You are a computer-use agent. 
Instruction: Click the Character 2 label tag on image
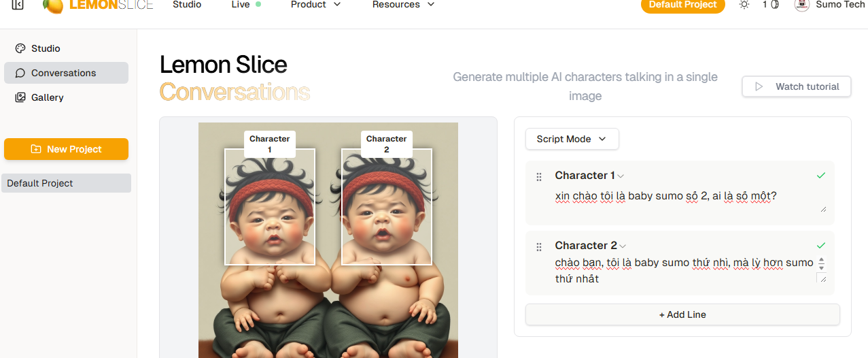(x=387, y=144)
